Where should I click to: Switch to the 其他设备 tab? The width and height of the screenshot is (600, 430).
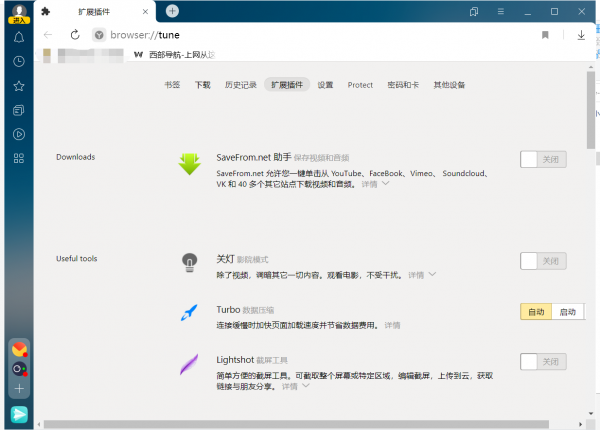449,85
